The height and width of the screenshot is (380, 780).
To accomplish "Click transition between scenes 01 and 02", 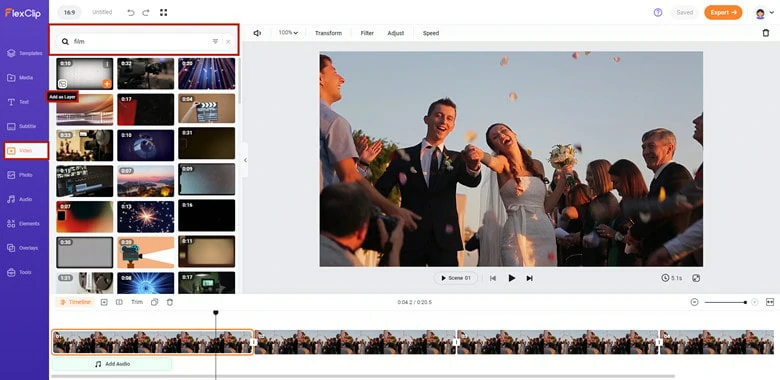I will [x=254, y=342].
